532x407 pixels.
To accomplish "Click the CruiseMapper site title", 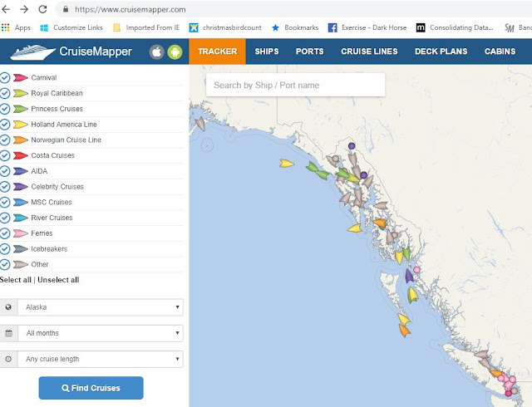I will (96, 51).
